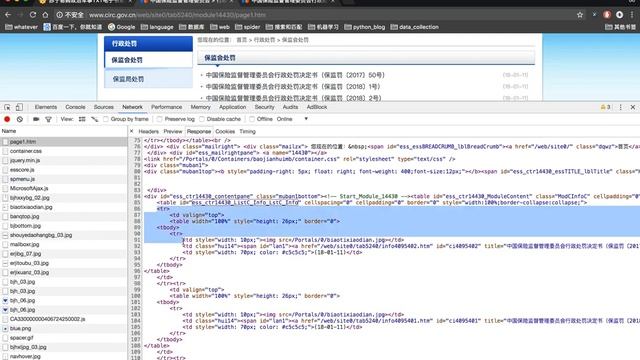The height and width of the screenshot is (360, 640).
Task: Open the Security tab
Action: point(264,107)
